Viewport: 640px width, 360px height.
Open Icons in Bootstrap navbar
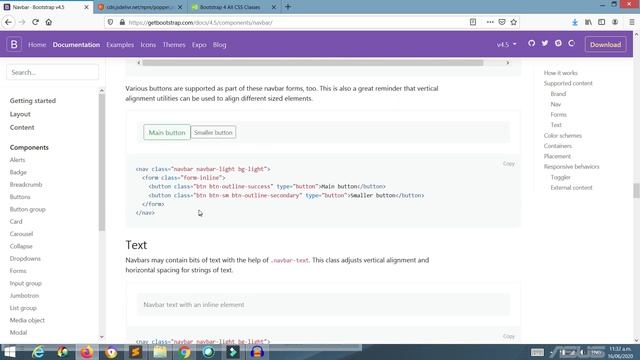point(148,45)
